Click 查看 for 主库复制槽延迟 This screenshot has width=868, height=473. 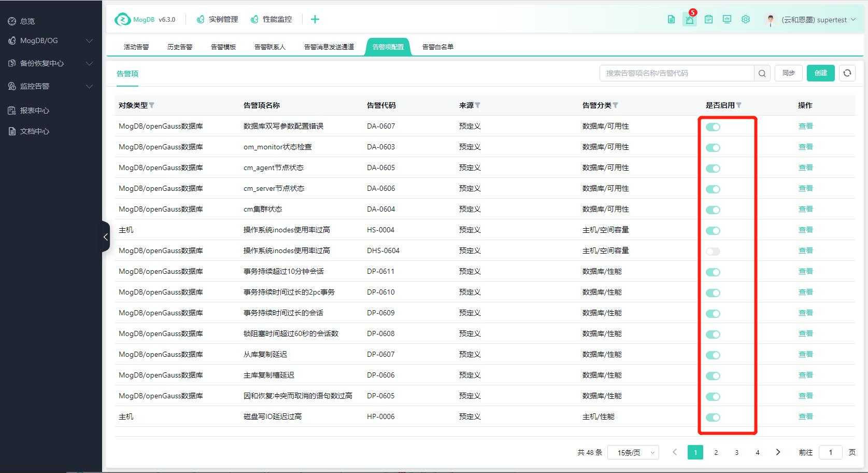point(806,375)
